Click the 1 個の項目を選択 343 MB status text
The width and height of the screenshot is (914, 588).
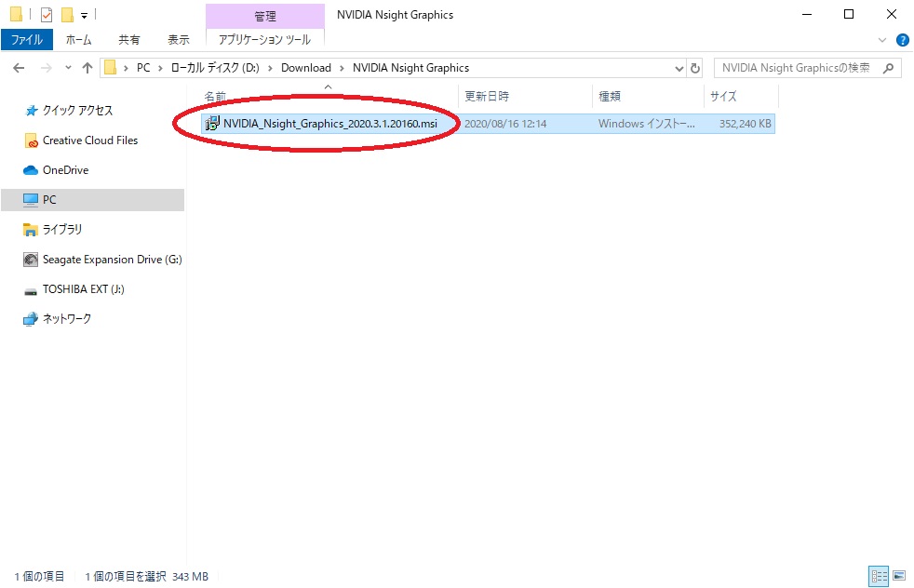tap(146, 576)
